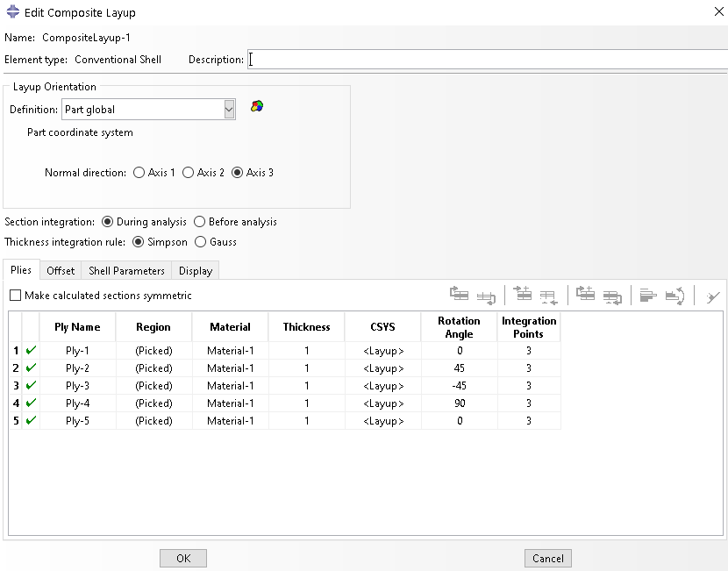
Task: Go to the Display tab
Action: coord(195,271)
